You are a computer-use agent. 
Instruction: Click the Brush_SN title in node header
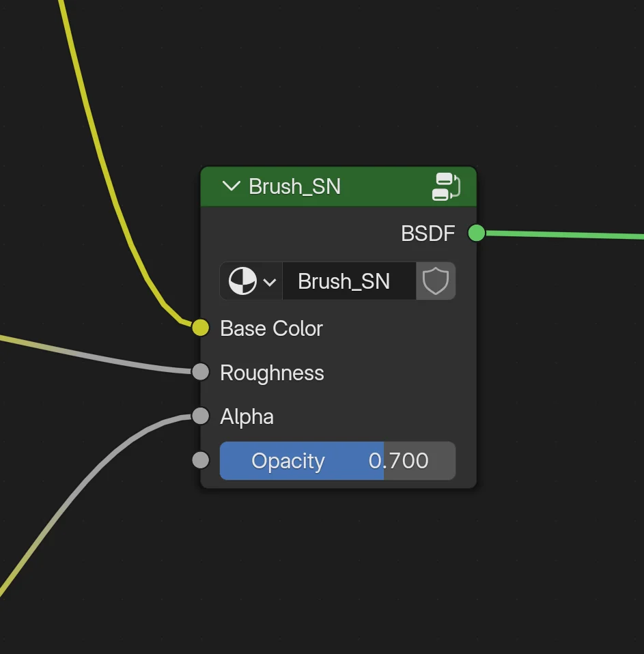(x=295, y=186)
